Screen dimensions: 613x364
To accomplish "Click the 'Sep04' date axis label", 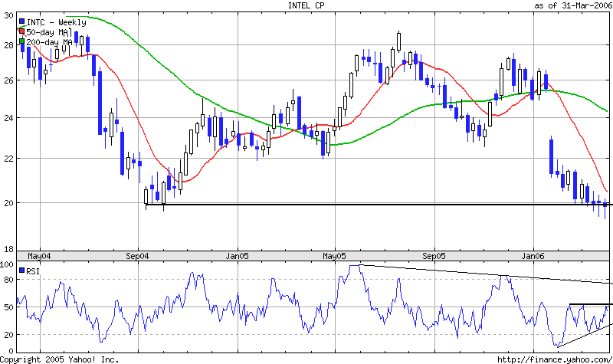I will (x=137, y=257).
